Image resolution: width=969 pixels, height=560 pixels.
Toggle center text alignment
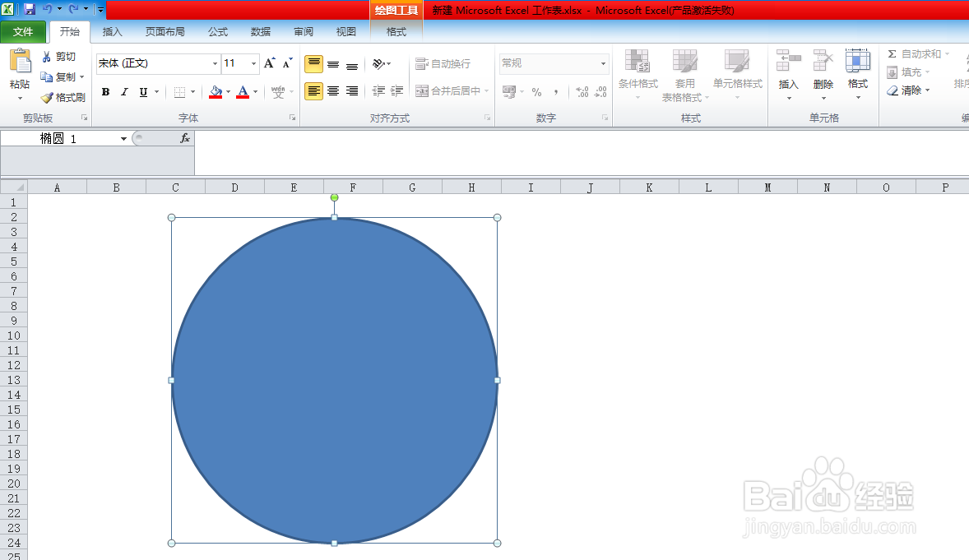point(333,90)
